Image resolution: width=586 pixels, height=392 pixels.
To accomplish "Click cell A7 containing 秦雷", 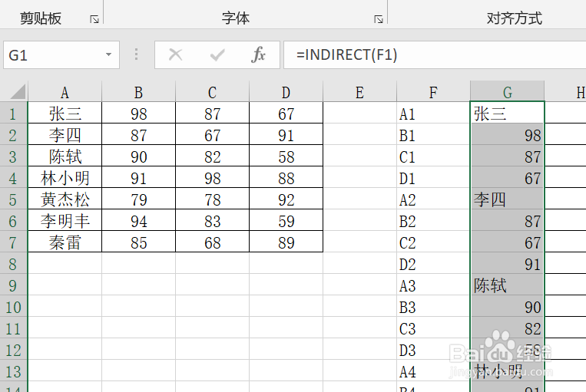I will click(65, 242).
